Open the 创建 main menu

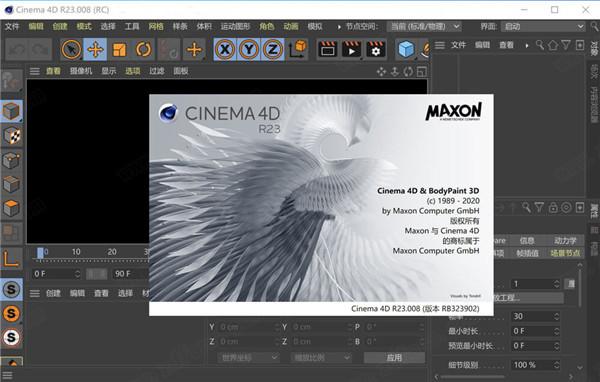tap(60, 26)
